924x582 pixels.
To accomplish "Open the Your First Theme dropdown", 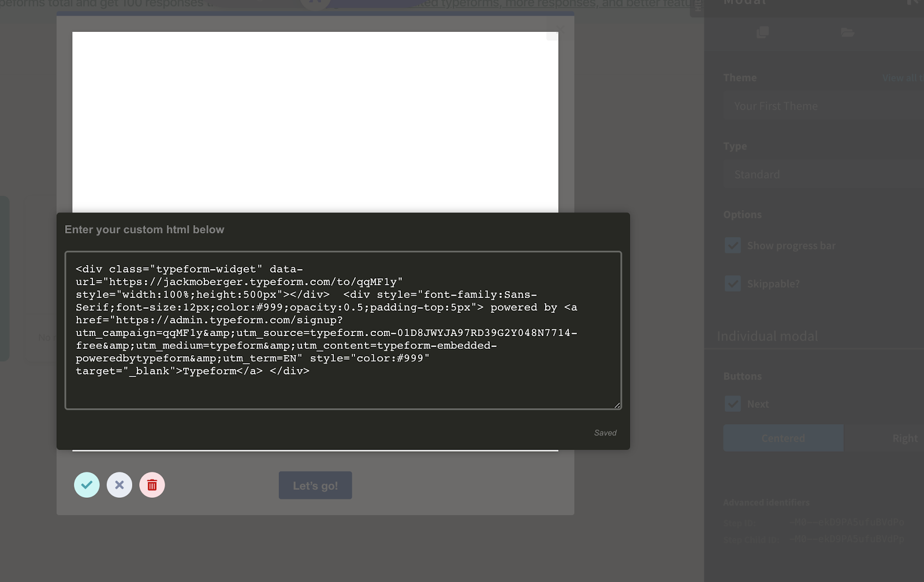I will pyautogui.click(x=824, y=106).
